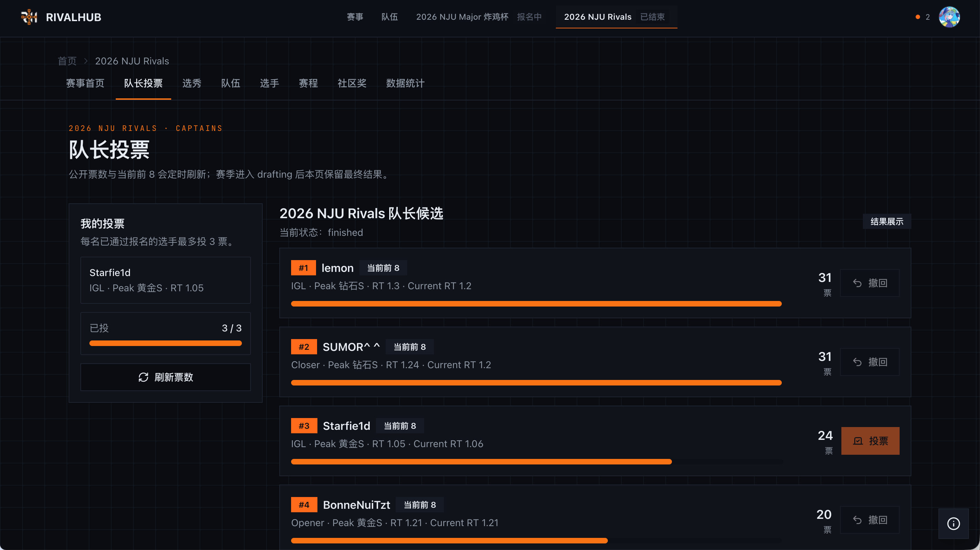
Task: Click the ballot icon on Starfie1d's 投票 button
Action: pos(858,441)
